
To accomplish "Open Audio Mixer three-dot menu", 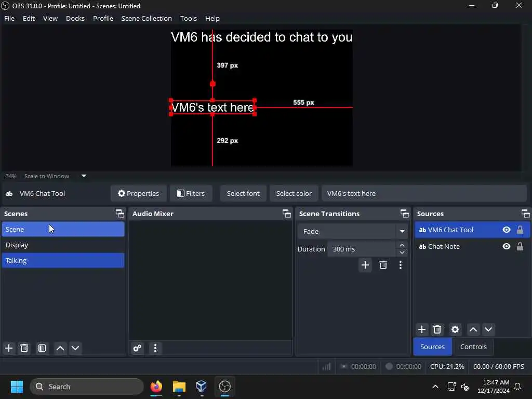I will coord(155,348).
